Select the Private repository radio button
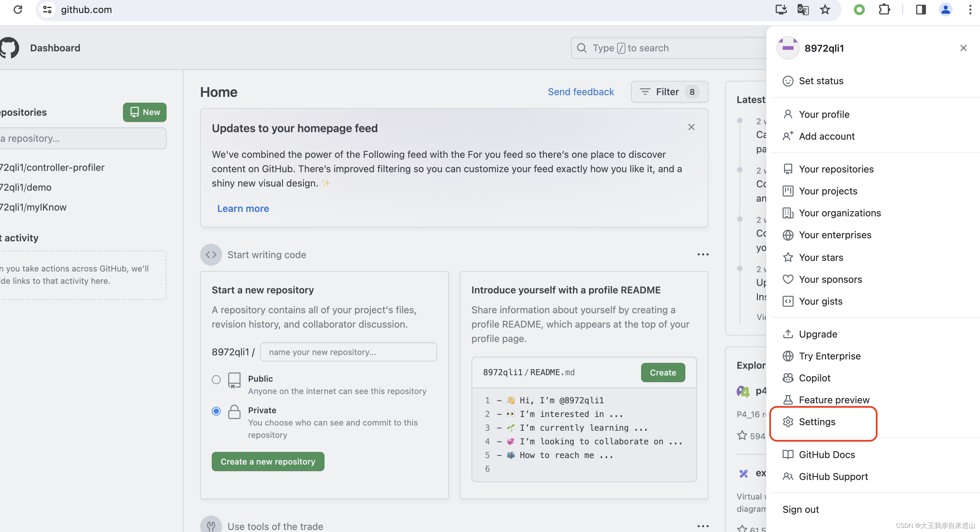Viewport: 980px width, 532px height. 216,411
